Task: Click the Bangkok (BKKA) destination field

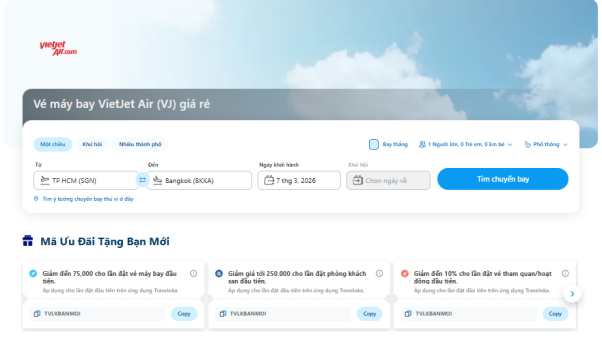Action: pos(199,180)
